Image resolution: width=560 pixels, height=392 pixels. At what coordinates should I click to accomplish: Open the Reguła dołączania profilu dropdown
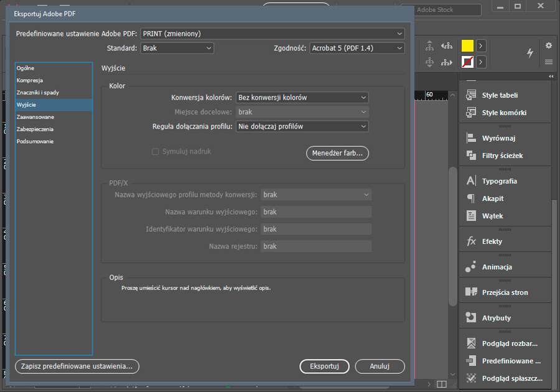click(302, 126)
